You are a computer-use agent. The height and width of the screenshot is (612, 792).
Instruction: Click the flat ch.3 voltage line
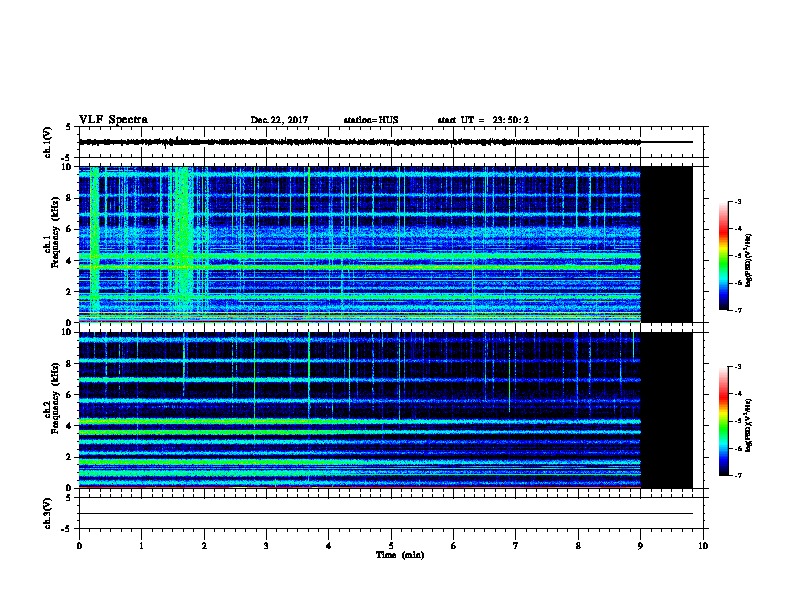[386, 514]
